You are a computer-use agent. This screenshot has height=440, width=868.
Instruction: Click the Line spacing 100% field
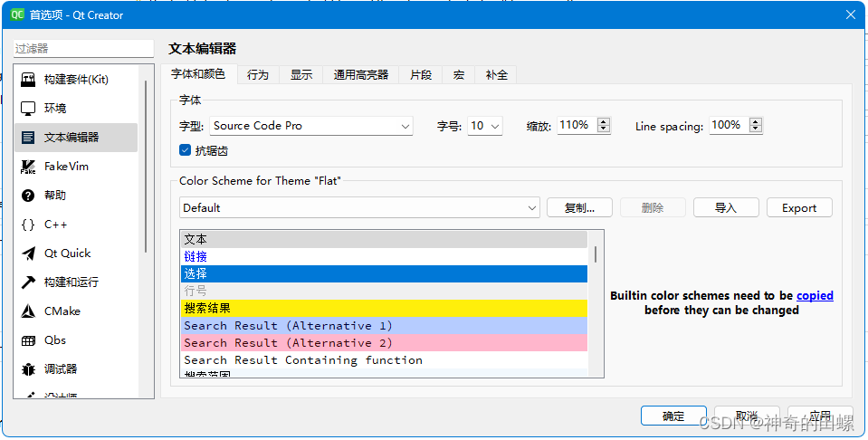730,125
